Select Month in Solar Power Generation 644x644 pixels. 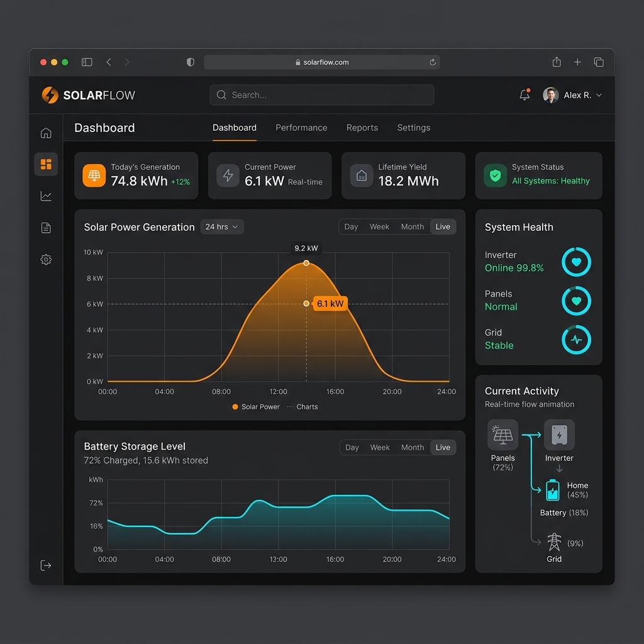click(413, 226)
